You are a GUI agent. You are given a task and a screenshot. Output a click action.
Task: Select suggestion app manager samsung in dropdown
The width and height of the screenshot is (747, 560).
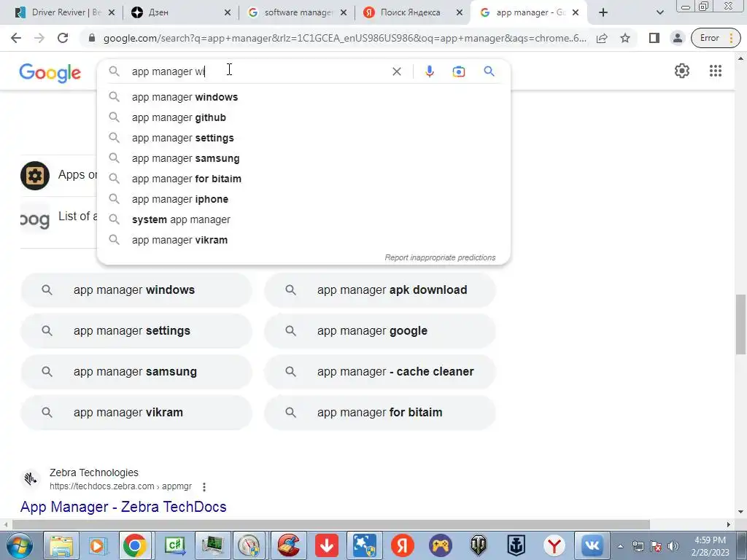303,158
